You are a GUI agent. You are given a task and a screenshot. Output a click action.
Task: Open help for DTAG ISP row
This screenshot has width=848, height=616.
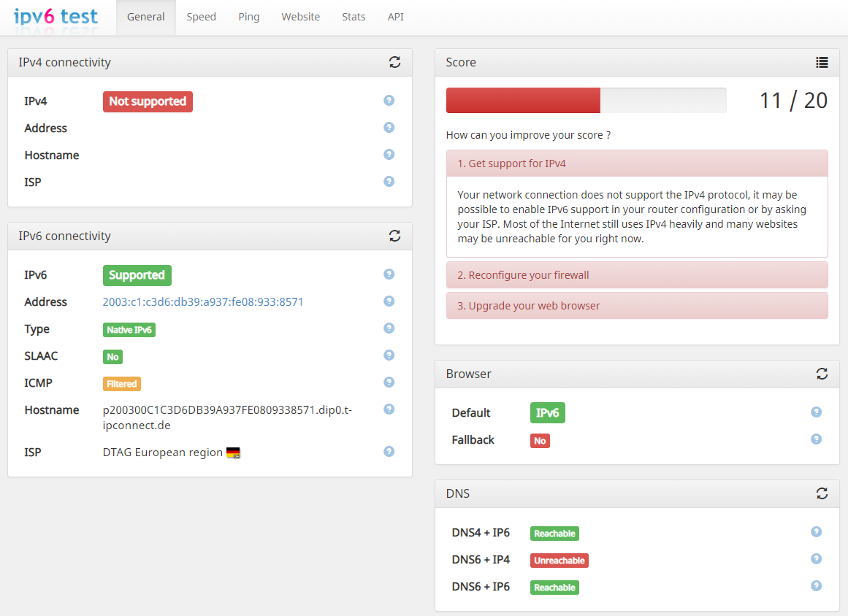tap(389, 452)
